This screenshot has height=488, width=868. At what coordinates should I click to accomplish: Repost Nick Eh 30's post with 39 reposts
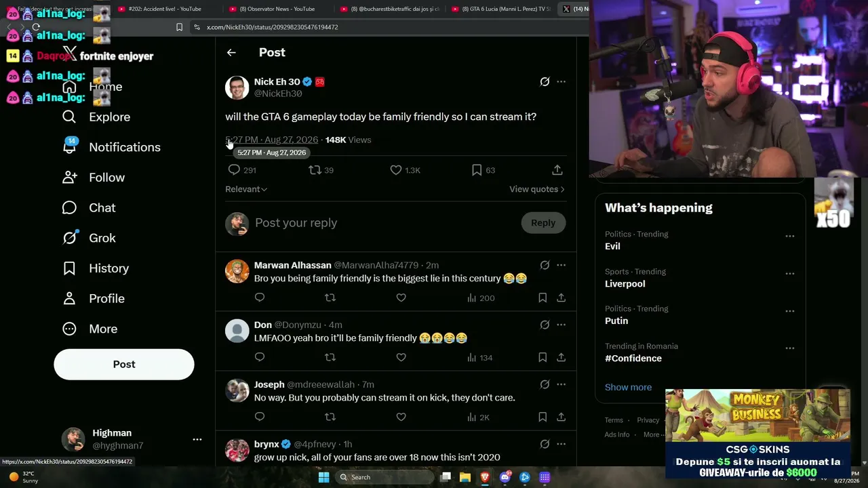point(315,169)
